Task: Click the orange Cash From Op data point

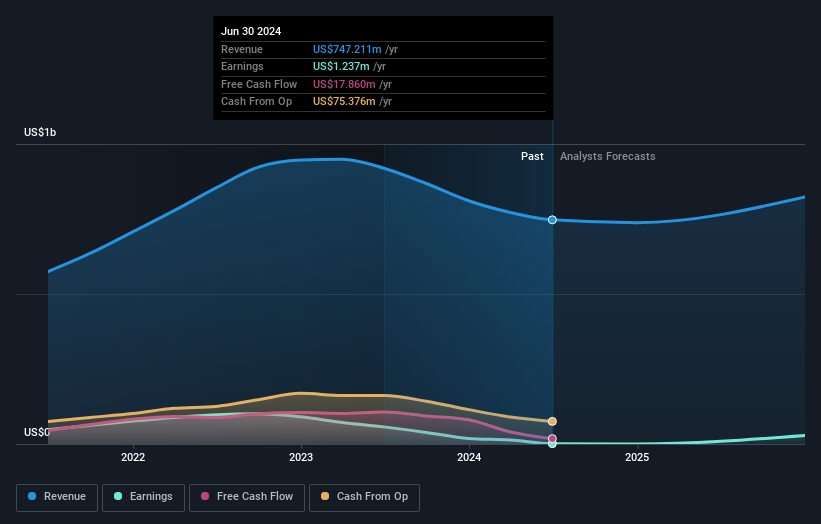Action: click(x=552, y=421)
